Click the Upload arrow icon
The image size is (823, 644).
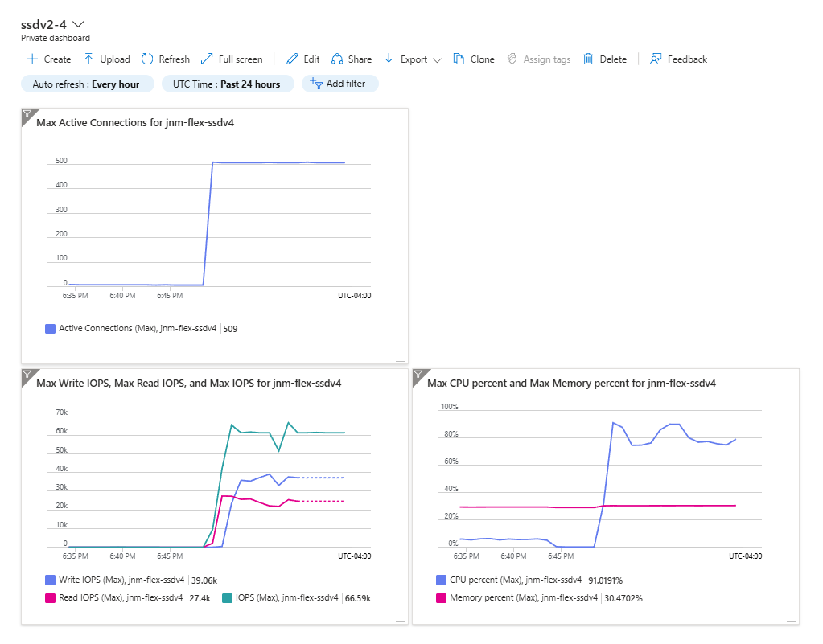88,59
